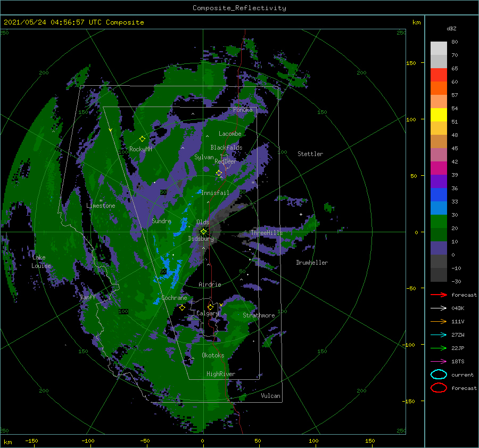Pick the purple 36-39 dBZ swatch
The image size is (479, 448).
tap(439, 181)
